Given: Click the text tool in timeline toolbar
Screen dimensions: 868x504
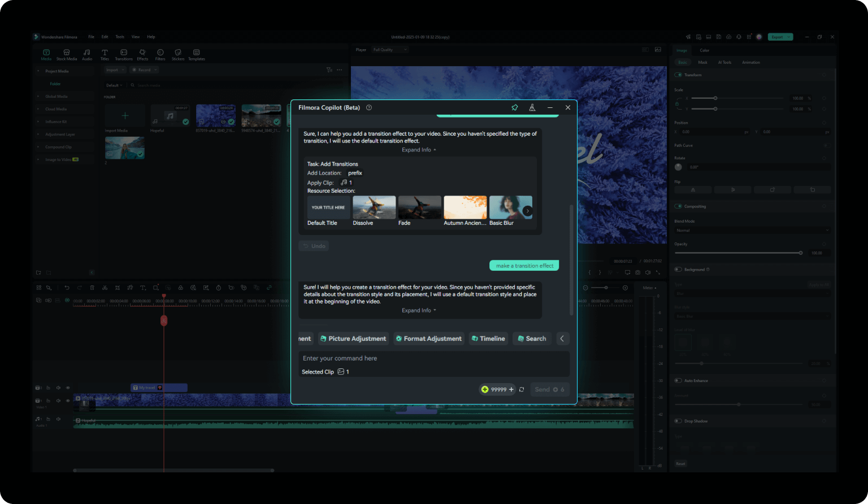Looking at the screenshot, I should pyautogui.click(x=142, y=288).
